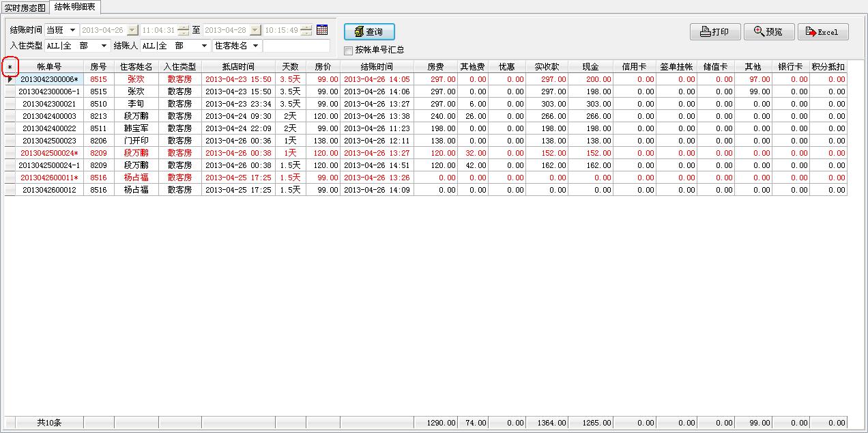Click the stepper of start time 11:04:31
Screen dimensions: 868x433
click(183, 30)
